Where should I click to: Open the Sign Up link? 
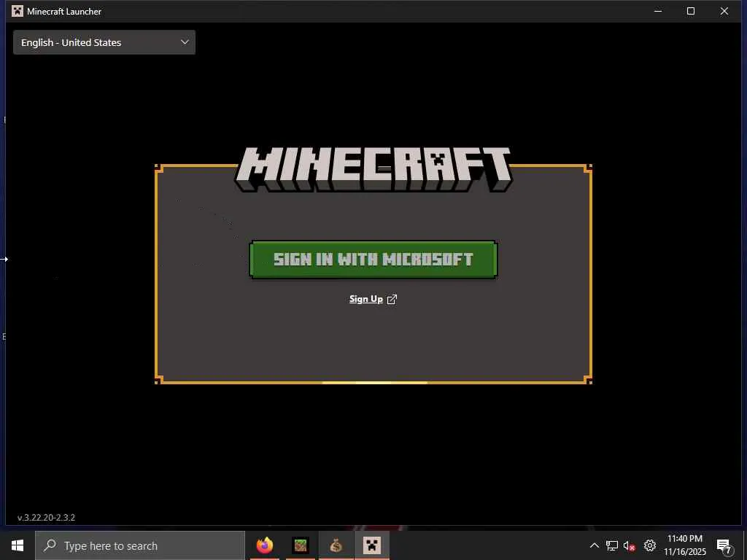coord(366,299)
